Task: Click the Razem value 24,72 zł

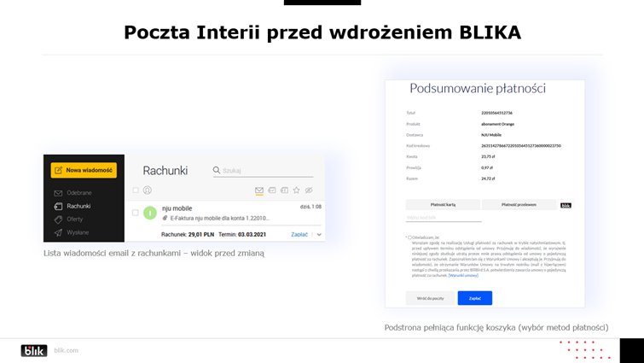Action: [x=488, y=179]
